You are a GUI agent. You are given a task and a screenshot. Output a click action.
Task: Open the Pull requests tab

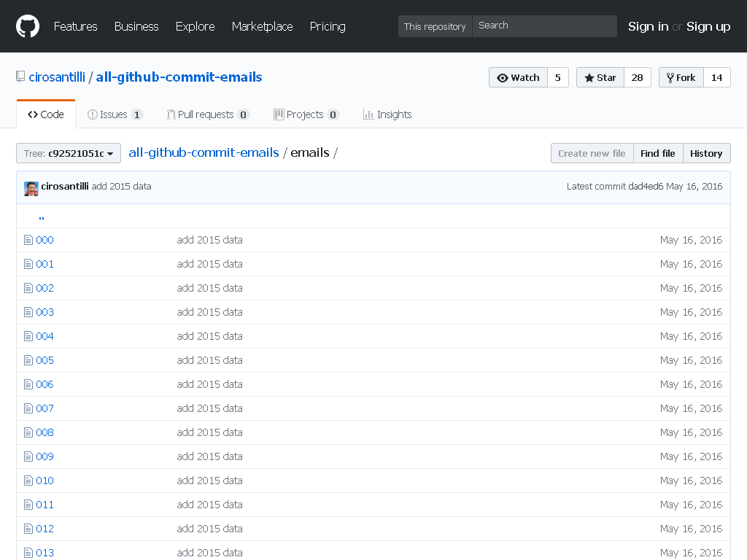coord(207,114)
